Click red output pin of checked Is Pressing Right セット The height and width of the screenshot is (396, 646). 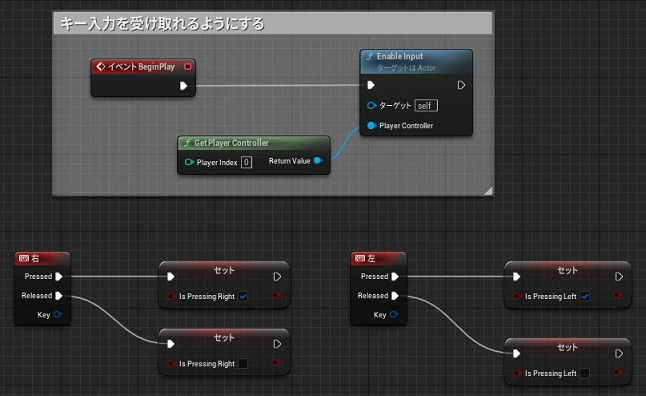276,295
